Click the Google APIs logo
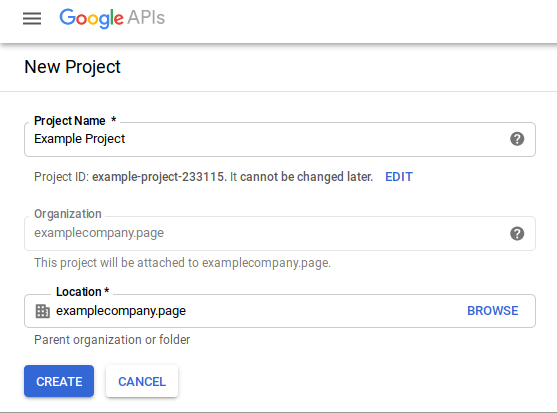The image size is (557, 413). pyautogui.click(x=112, y=18)
